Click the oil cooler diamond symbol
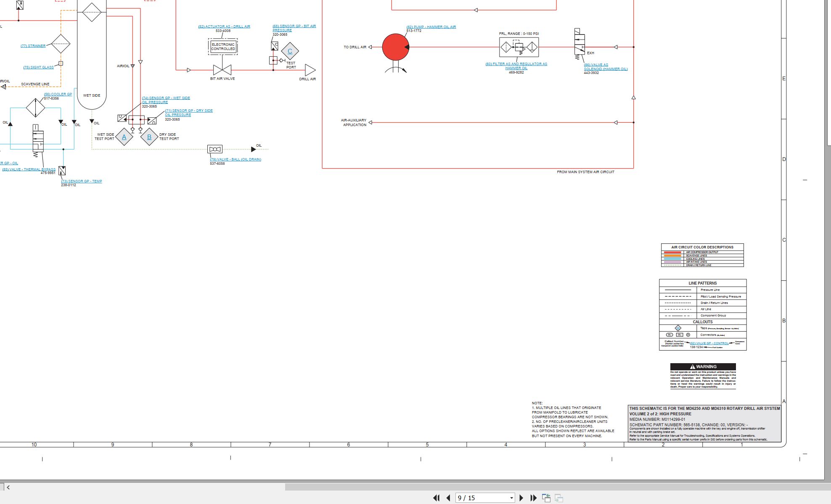 (35, 108)
